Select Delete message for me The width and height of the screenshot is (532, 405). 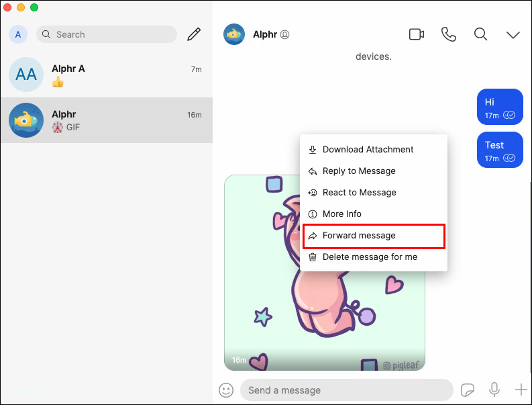tap(373, 257)
